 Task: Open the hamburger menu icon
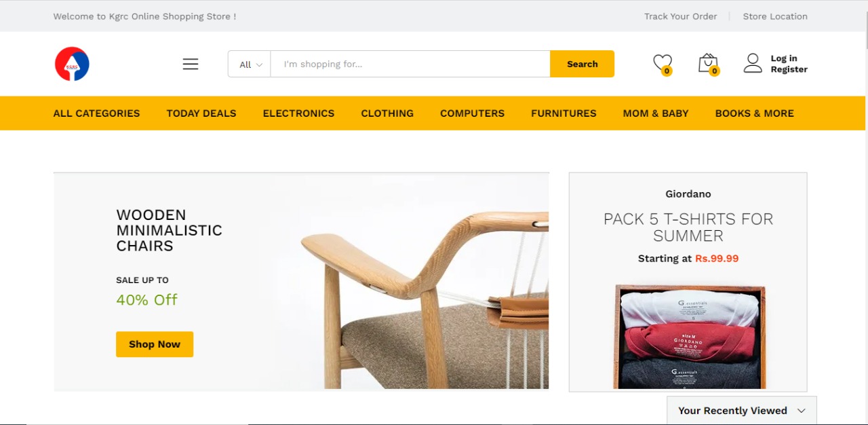(191, 64)
